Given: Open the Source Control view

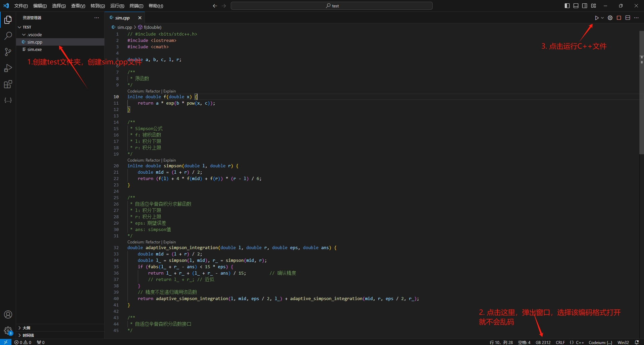Looking at the screenshot, I should point(8,52).
